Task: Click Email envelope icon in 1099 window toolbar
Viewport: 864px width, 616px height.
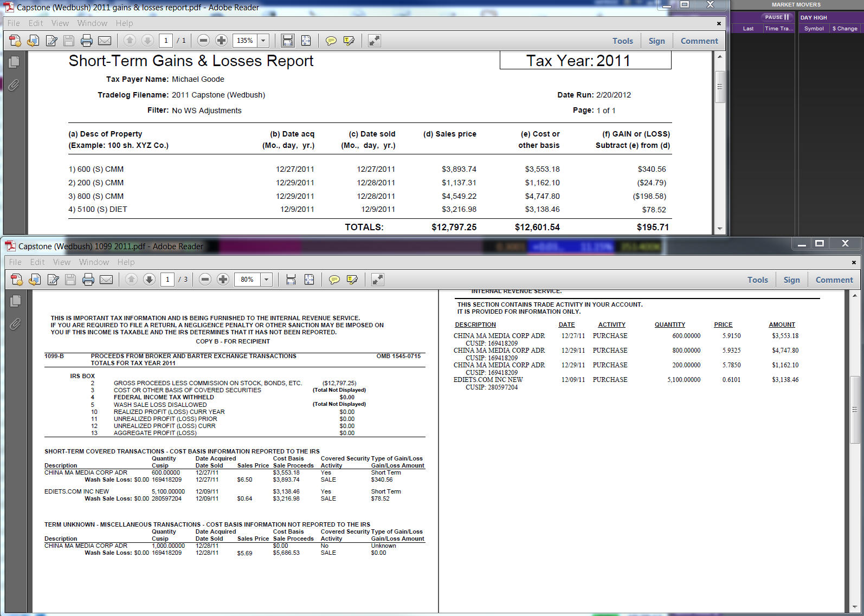Action: (x=106, y=280)
